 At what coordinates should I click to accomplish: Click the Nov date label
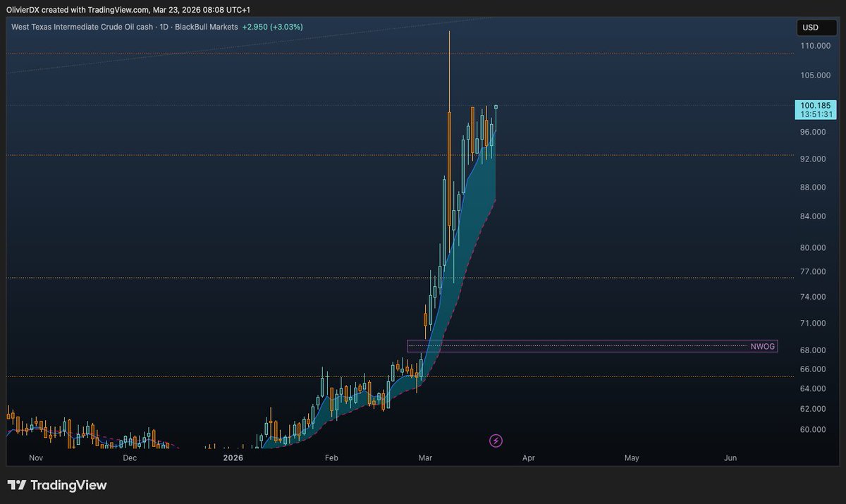[x=37, y=458]
